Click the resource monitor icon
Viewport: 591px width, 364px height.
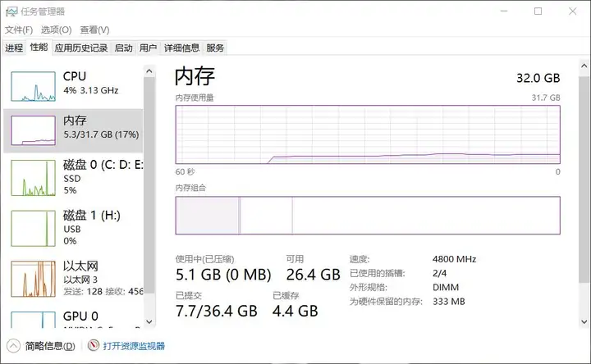[94, 345]
